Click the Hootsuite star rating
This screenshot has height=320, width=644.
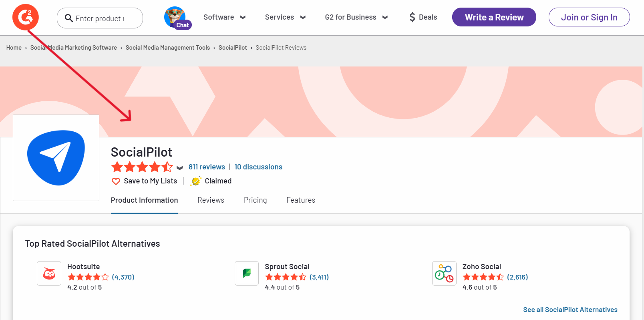88,277
